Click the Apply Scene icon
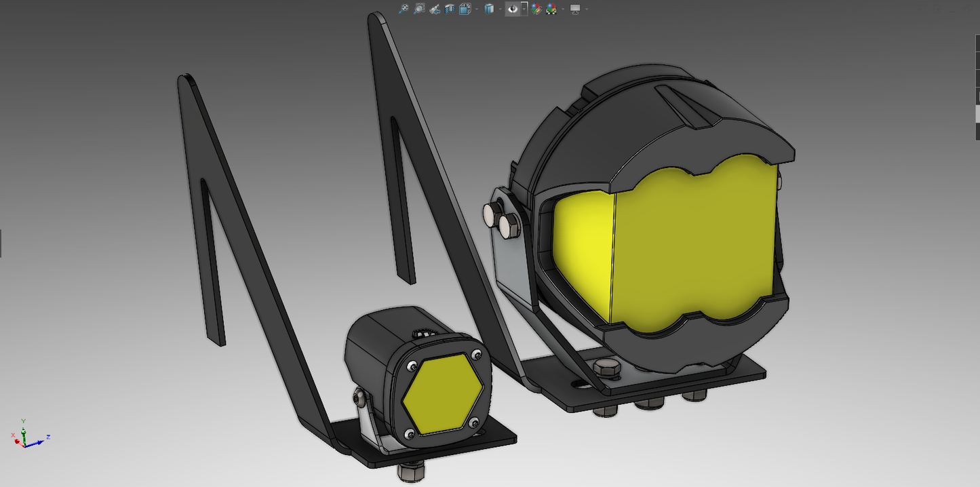The width and height of the screenshot is (980, 487). [x=551, y=9]
